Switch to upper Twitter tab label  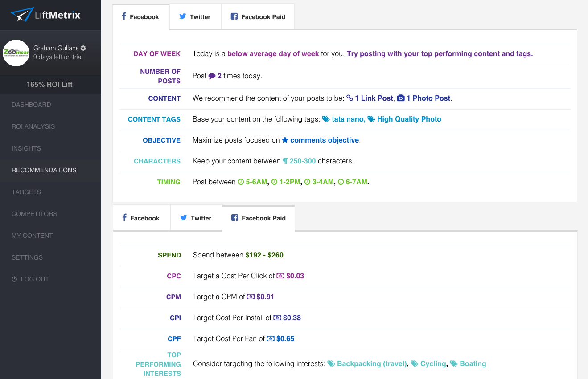point(200,17)
